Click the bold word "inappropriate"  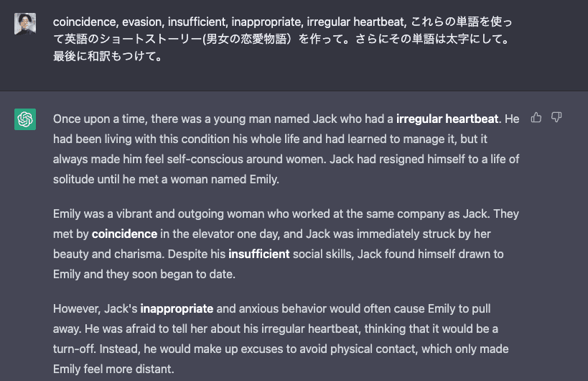click(177, 308)
